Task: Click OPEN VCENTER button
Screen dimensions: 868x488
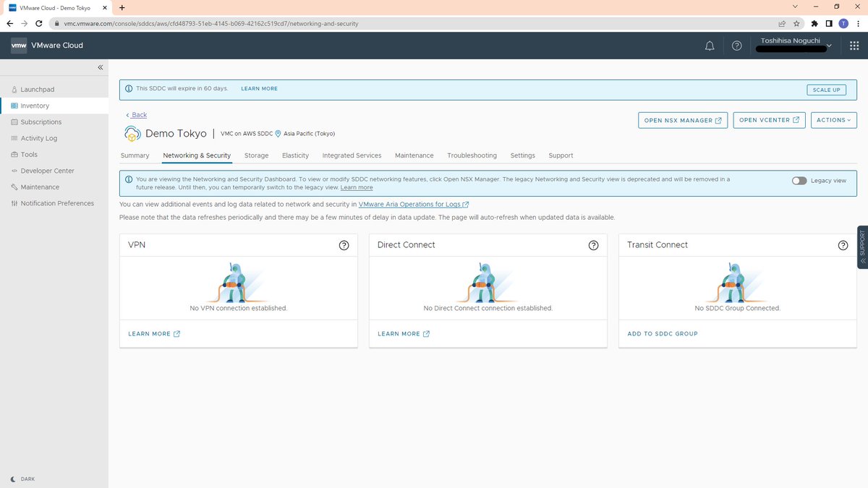Action: [x=769, y=120]
